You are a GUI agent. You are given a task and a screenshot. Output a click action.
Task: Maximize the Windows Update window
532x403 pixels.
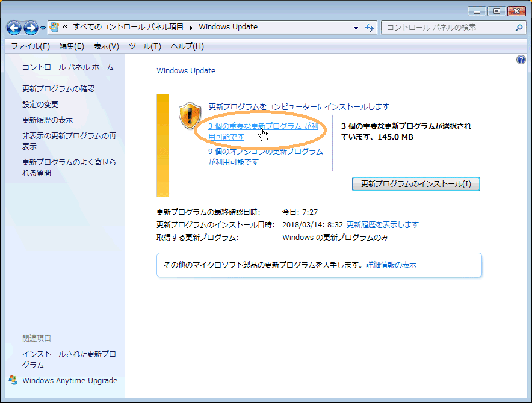tap(496, 11)
